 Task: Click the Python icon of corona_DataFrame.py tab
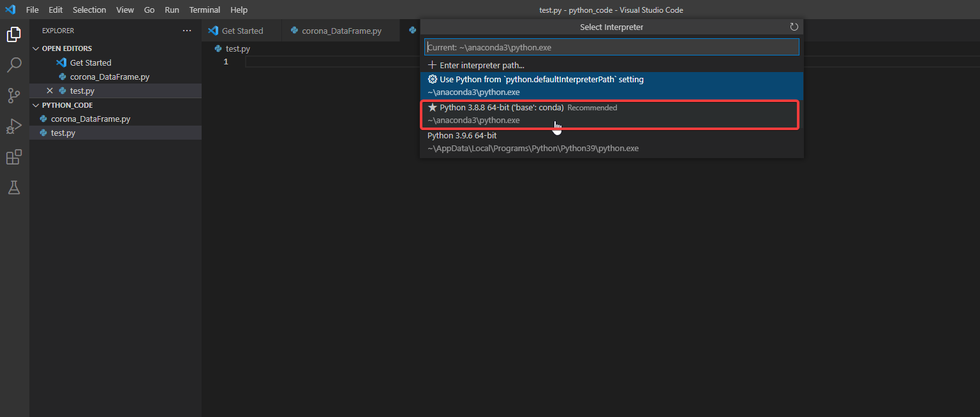pyautogui.click(x=294, y=31)
